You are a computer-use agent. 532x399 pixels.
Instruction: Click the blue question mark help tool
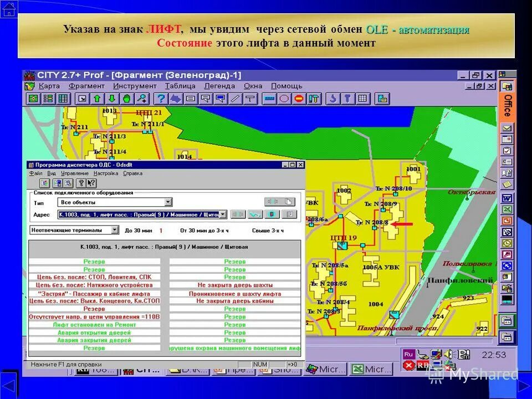tap(161, 99)
